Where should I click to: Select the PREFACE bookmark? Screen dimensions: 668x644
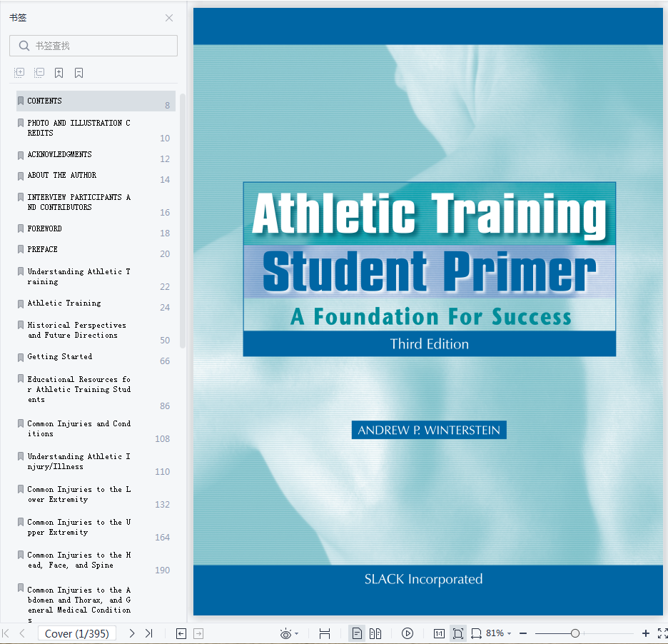[x=96, y=250]
